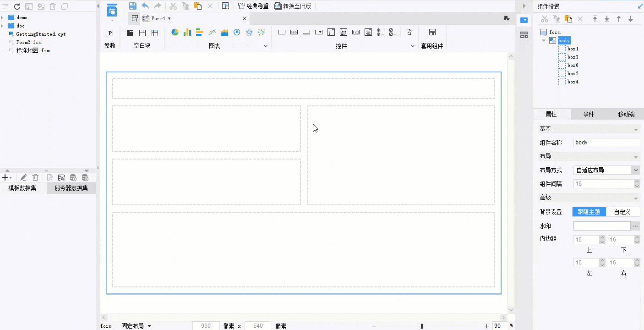Click the zoom slider handle

pyautogui.click(x=421, y=326)
